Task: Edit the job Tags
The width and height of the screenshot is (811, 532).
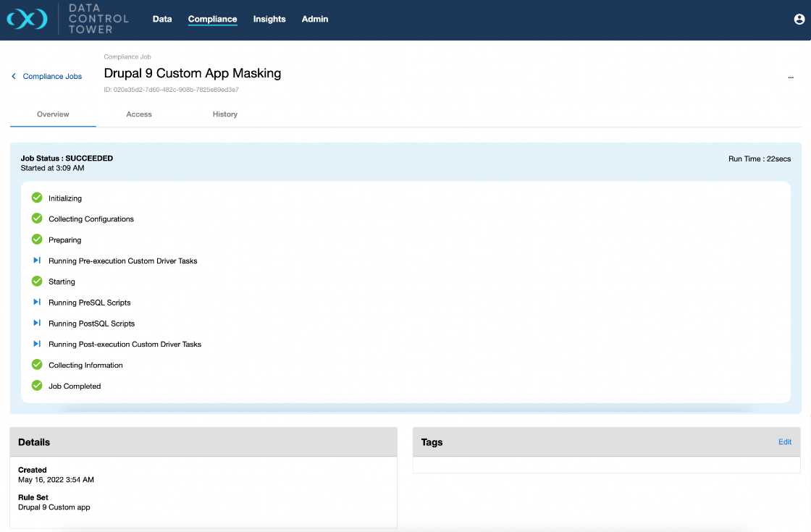Action: [x=785, y=442]
